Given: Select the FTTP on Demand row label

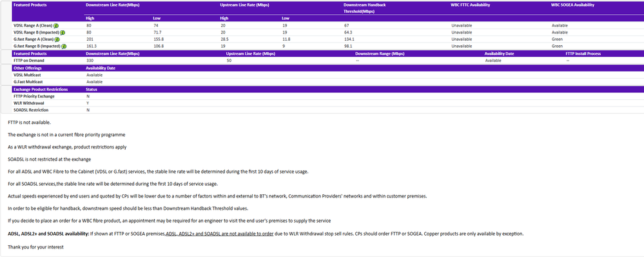Looking at the screenshot, I should [29, 61].
